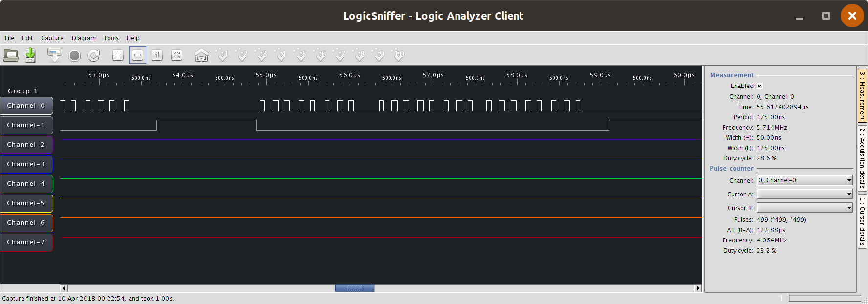
Task: Switch to the Measurement side tab
Action: point(862,95)
